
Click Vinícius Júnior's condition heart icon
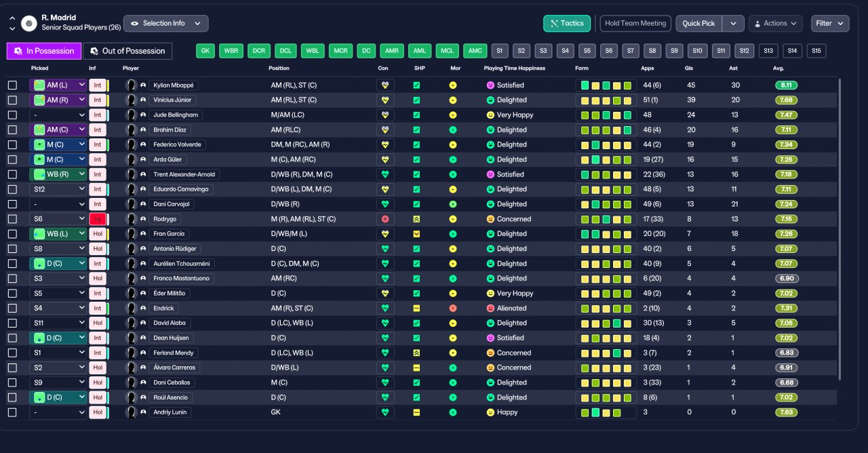pos(385,100)
